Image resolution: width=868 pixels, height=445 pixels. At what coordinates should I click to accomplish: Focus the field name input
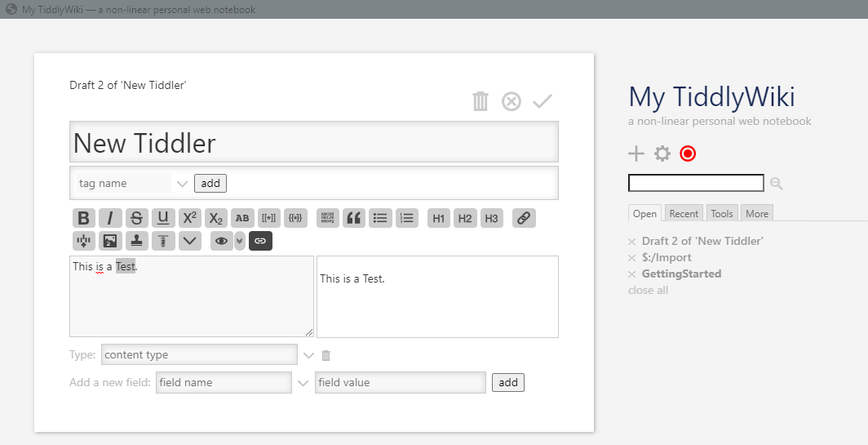(224, 382)
